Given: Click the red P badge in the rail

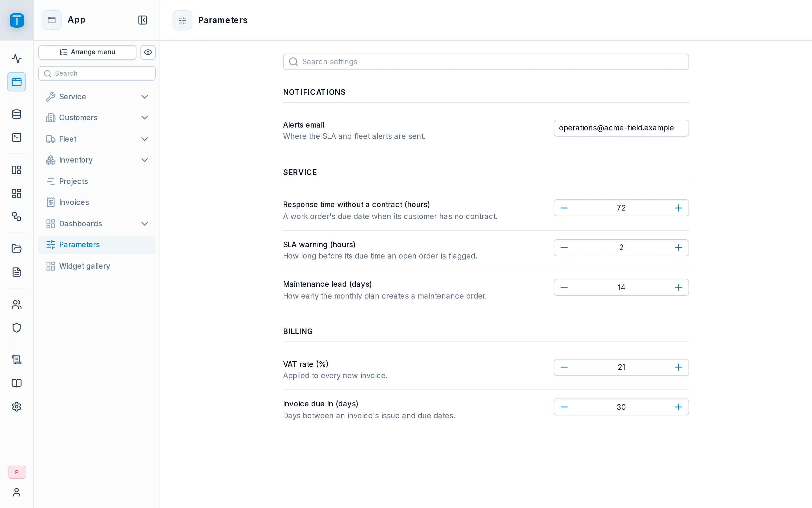Looking at the screenshot, I should 17,472.
